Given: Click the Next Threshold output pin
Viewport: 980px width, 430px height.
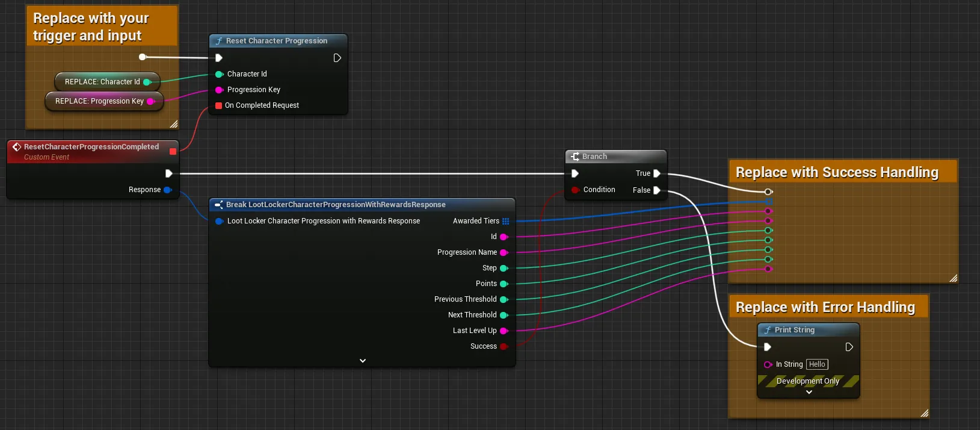Looking at the screenshot, I should tap(504, 315).
